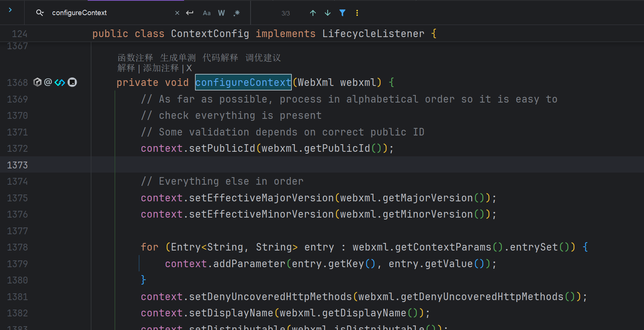Image resolution: width=644 pixels, height=330 pixels.
Task: Clear the search text with X
Action: pyautogui.click(x=177, y=13)
